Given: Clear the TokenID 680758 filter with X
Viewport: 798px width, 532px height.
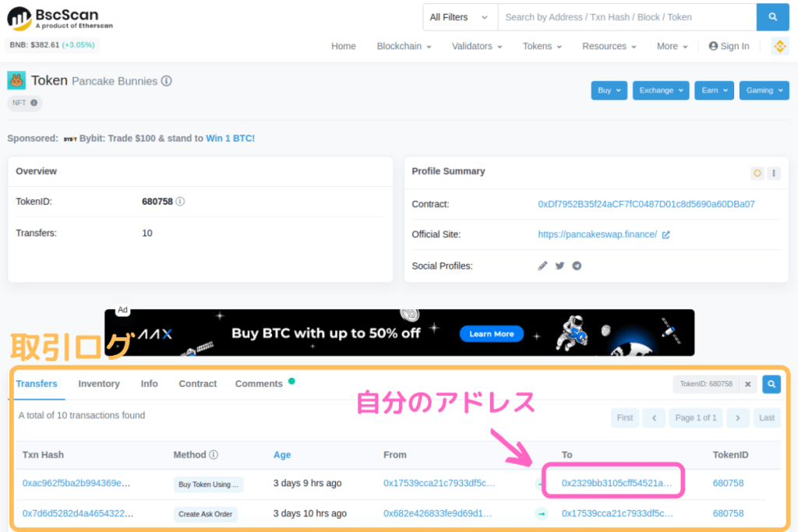Looking at the screenshot, I should [747, 384].
